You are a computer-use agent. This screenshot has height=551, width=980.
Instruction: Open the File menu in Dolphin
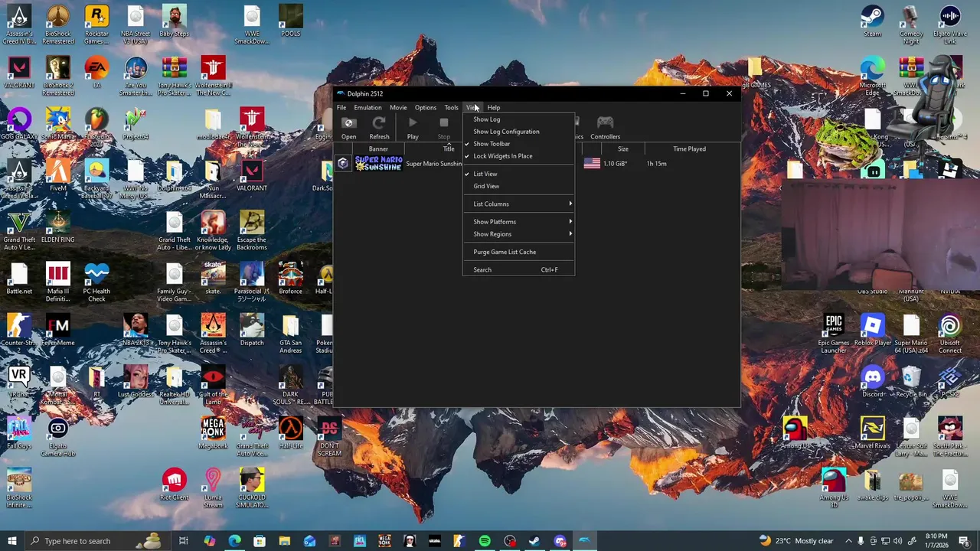point(341,107)
